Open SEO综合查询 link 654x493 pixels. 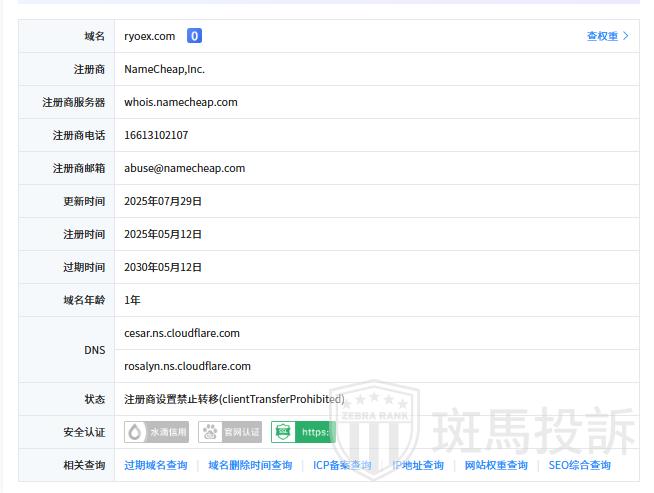click(579, 465)
